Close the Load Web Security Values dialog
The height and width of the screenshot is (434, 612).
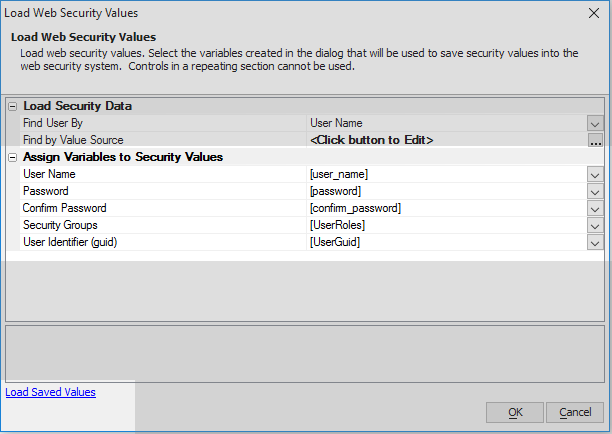pyautogui.click(x=594, y=13)
